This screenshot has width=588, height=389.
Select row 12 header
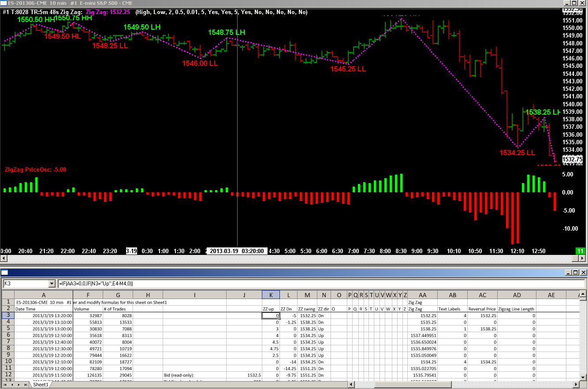[x=8, y=375]
